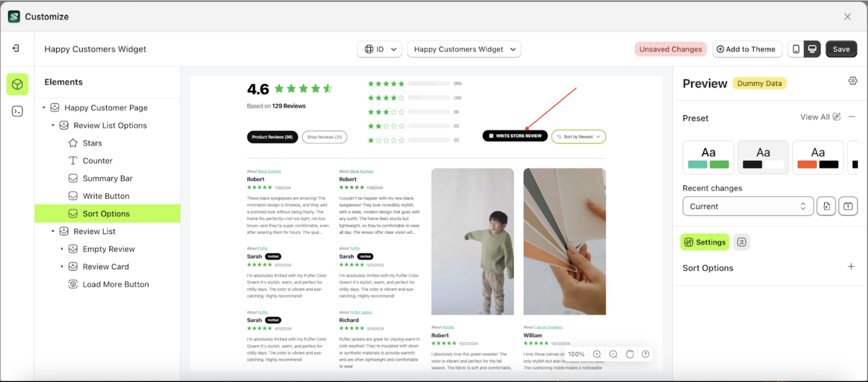Click the Add to Theme button
Screen dimensions: 868x382
(747, 49)
